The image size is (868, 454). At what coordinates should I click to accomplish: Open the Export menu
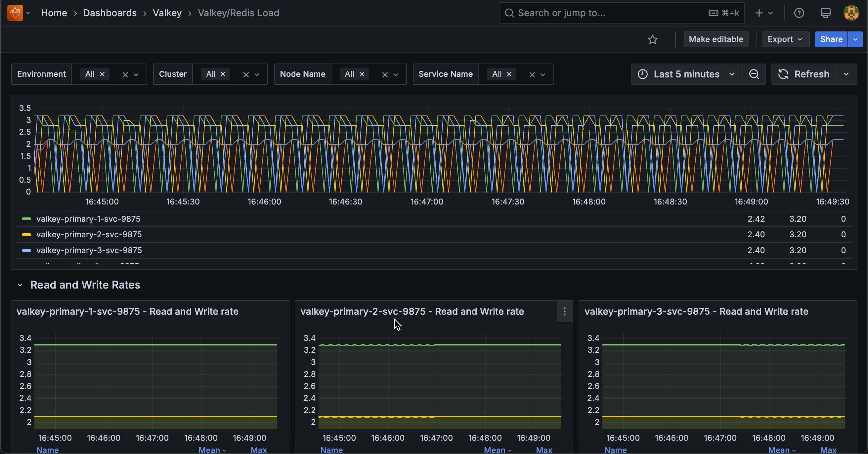(785, 39)
